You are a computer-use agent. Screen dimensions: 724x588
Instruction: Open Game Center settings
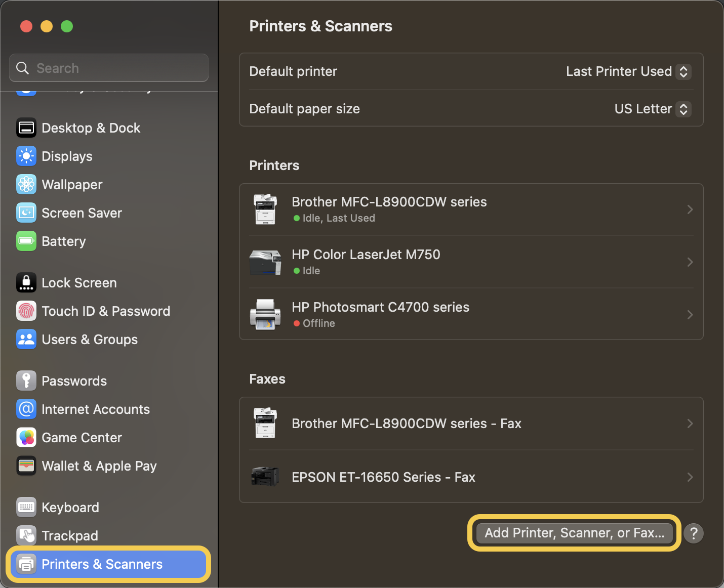tap(109, 438)
